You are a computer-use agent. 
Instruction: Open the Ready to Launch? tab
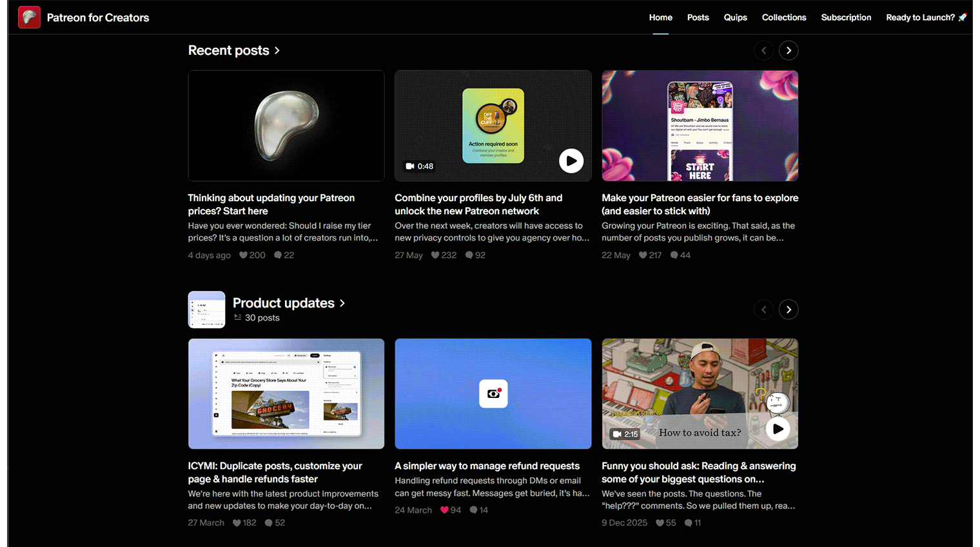click(926, 17)
